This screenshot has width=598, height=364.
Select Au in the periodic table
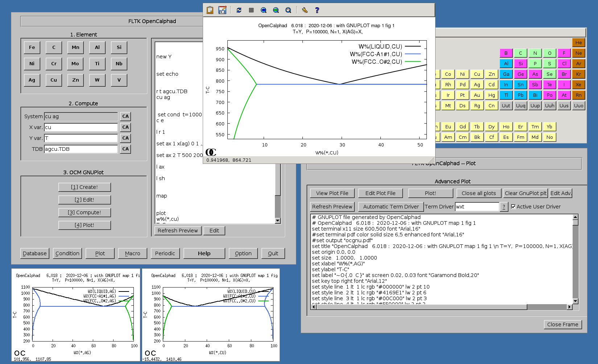(477, 95)
